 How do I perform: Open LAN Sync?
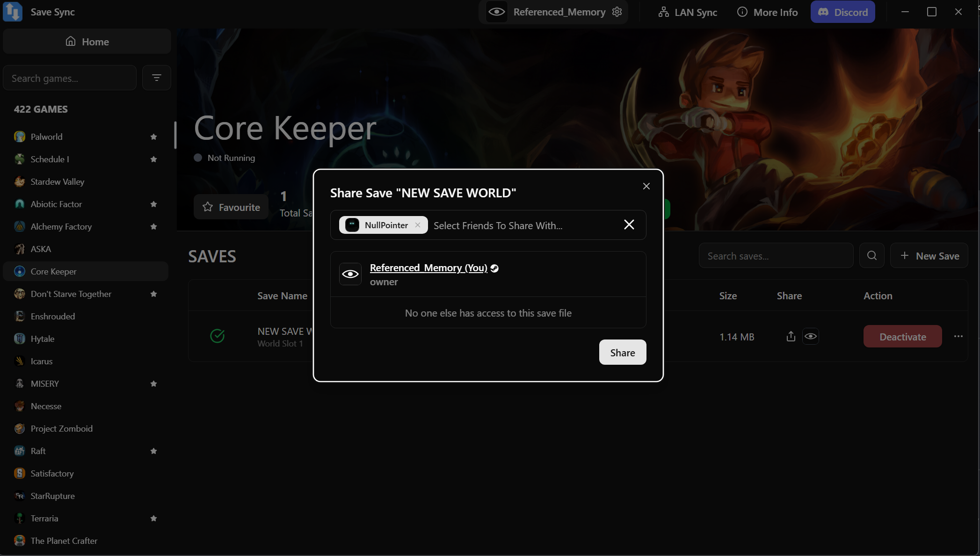coord(688,12)
